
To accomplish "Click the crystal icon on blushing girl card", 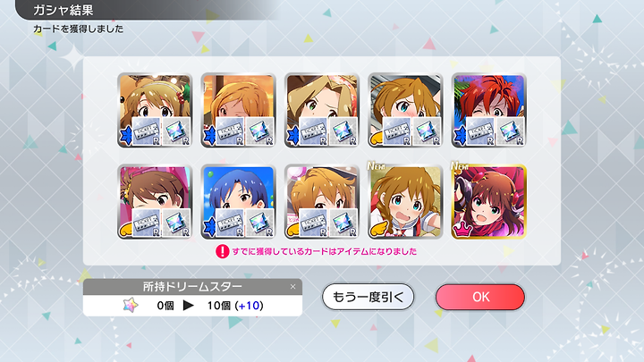I will (x=428, y=131).
